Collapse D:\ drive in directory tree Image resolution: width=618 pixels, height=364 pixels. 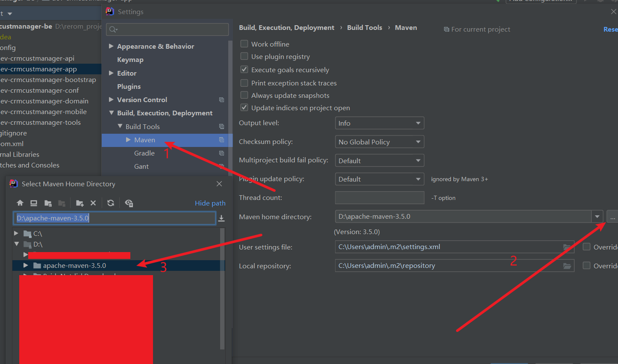coord(16,244)
